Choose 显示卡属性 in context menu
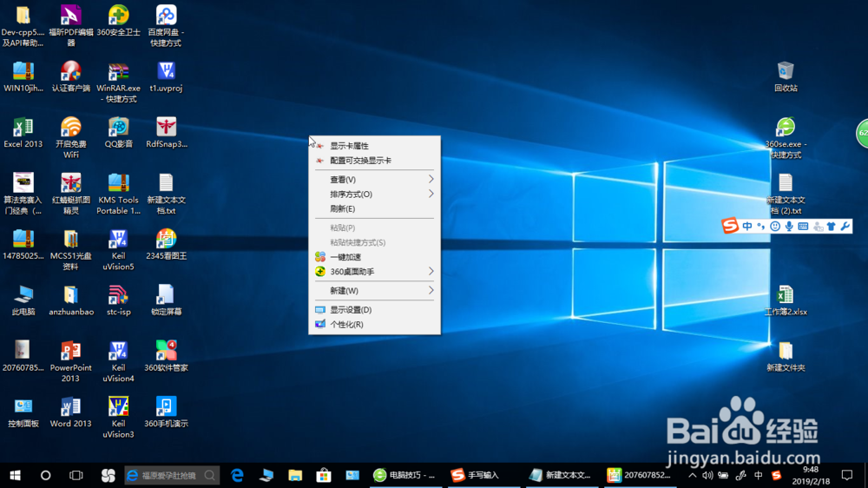This screenshot has height=488, width=868. [x=375, y=146]
